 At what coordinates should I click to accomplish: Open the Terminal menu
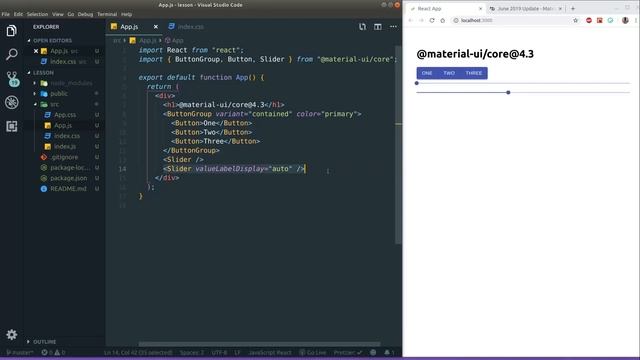(107, 14)
